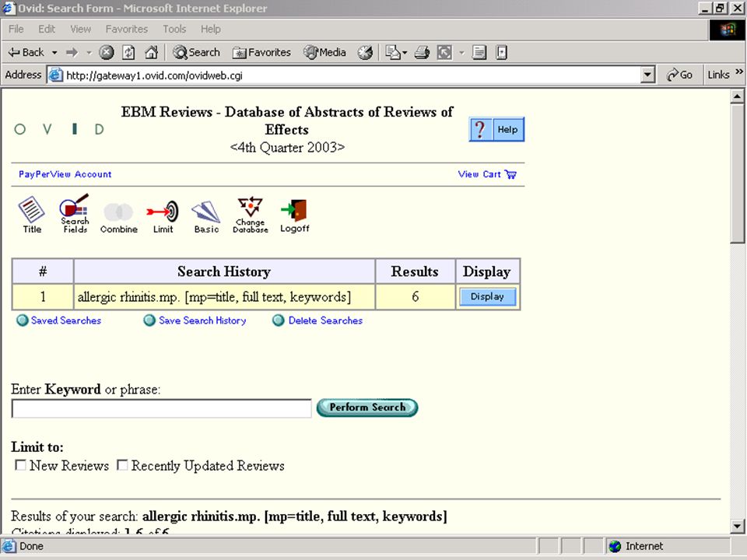Click the page icon in the address bar
This screenshot has height=560, width=747.
(x=56, y=75)
